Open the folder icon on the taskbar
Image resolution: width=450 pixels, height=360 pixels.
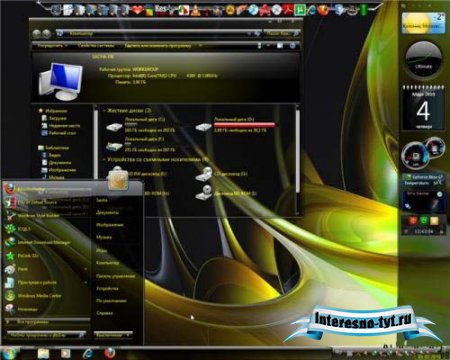[44, 353]
